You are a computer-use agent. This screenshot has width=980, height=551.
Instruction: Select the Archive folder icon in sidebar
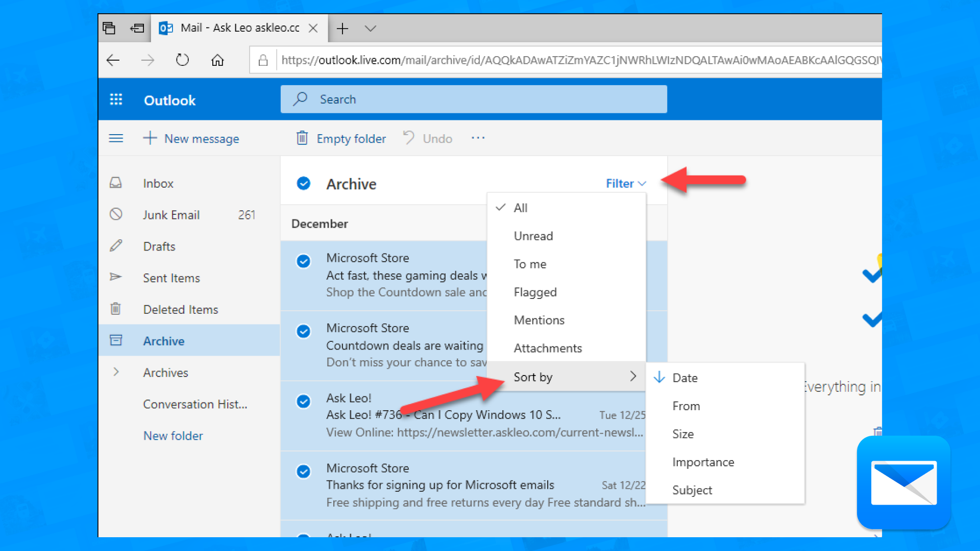116,340
